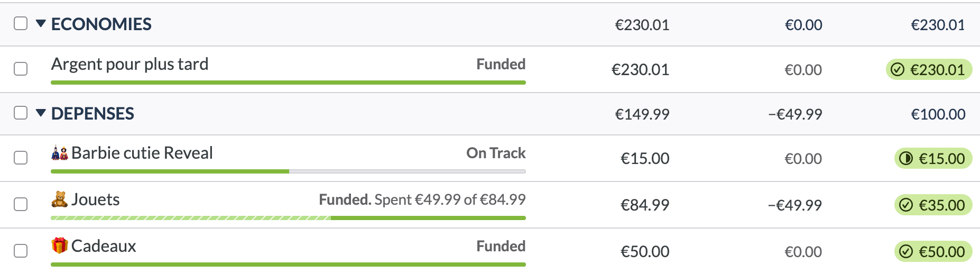Click the gift box icon beside Cadeaux

tap(60, 245)
